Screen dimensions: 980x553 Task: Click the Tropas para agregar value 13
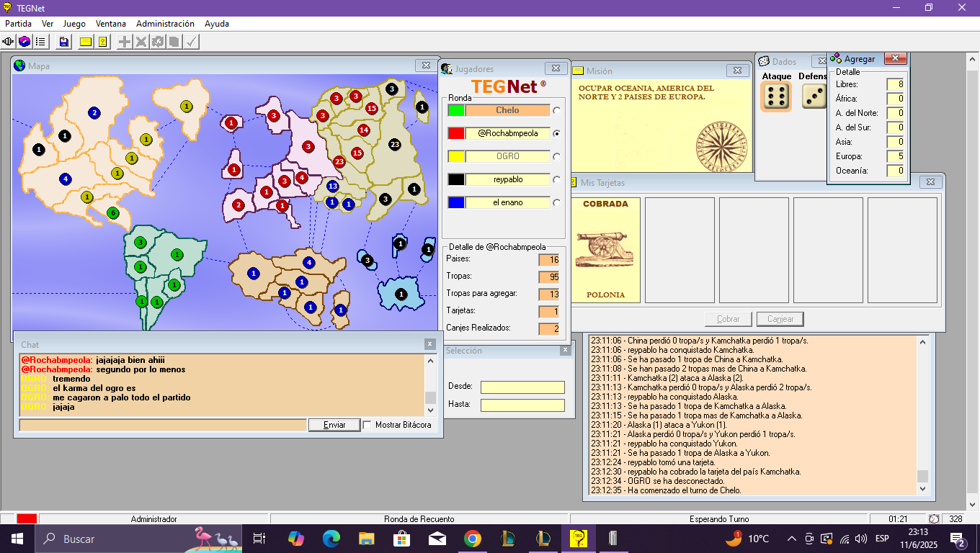pos(549,294)
